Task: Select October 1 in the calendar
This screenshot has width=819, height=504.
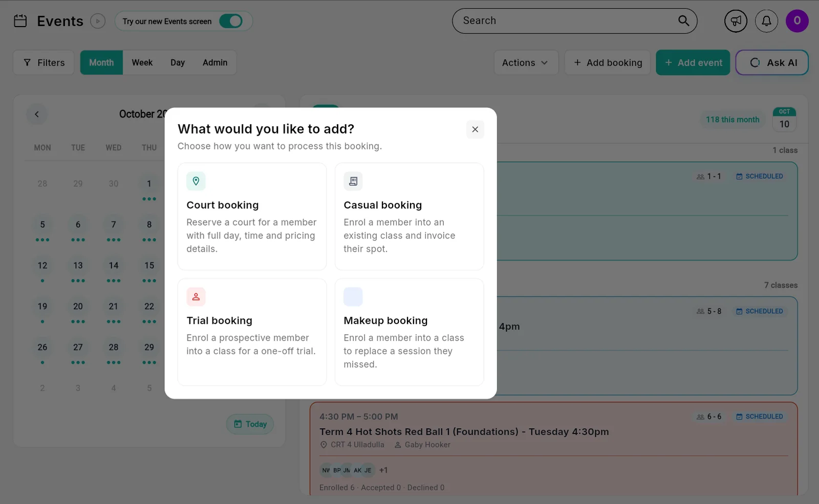Action: [x=149, y=184]
